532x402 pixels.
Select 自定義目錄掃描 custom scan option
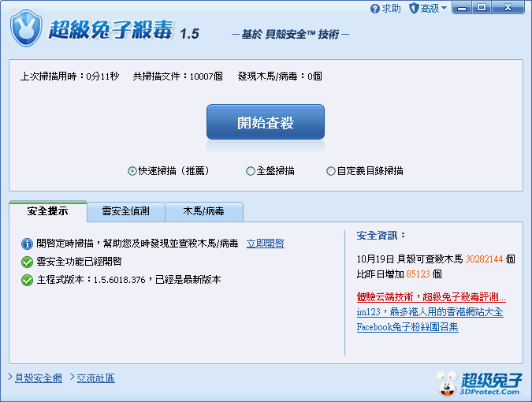pyautogui.click(x=331, y=171)
